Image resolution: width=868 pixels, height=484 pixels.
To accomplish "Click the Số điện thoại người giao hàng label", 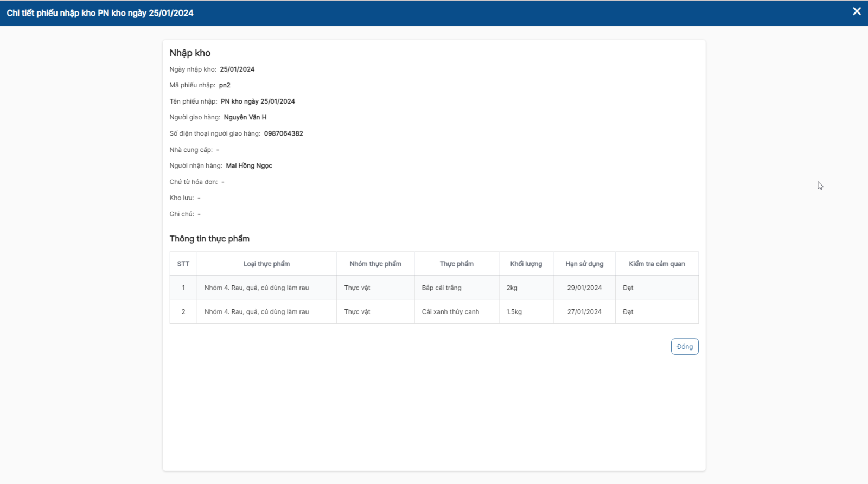I will point(215,133).
